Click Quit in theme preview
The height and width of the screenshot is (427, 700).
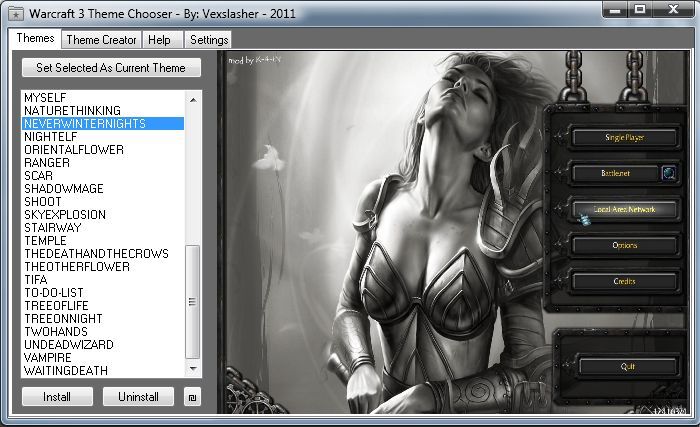(x=628, y=367)
